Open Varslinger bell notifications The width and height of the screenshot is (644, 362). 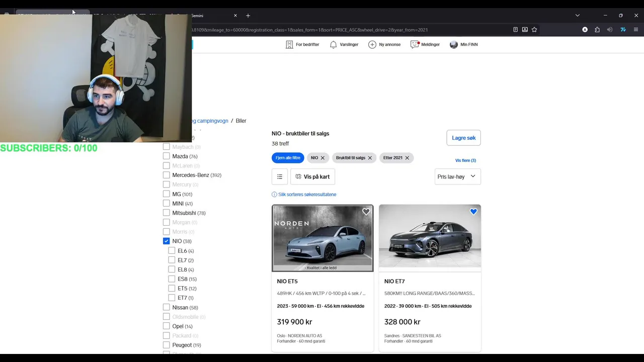click(x=333, y=44)
